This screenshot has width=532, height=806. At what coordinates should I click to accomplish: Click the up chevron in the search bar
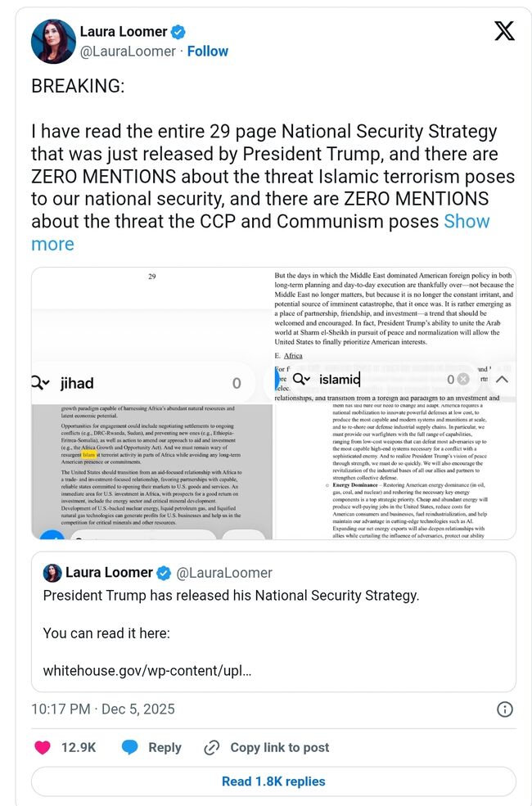(x=502, y=379)
